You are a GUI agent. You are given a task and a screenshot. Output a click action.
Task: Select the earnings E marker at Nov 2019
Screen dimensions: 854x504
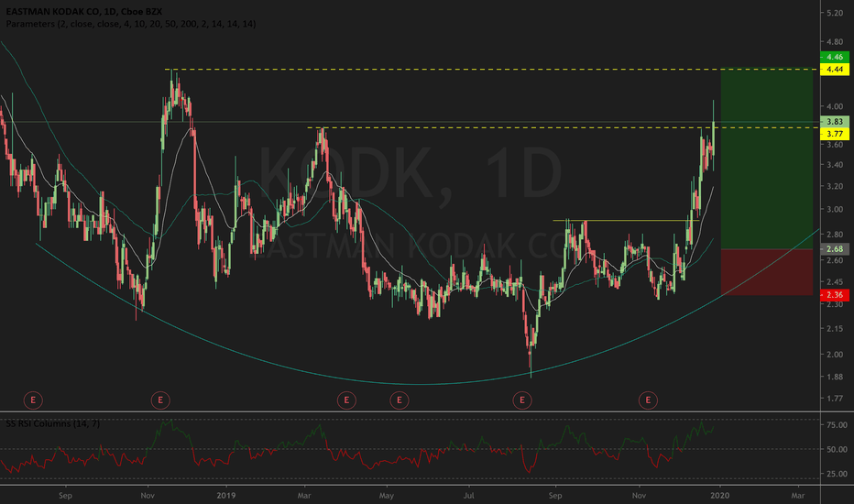648,400
